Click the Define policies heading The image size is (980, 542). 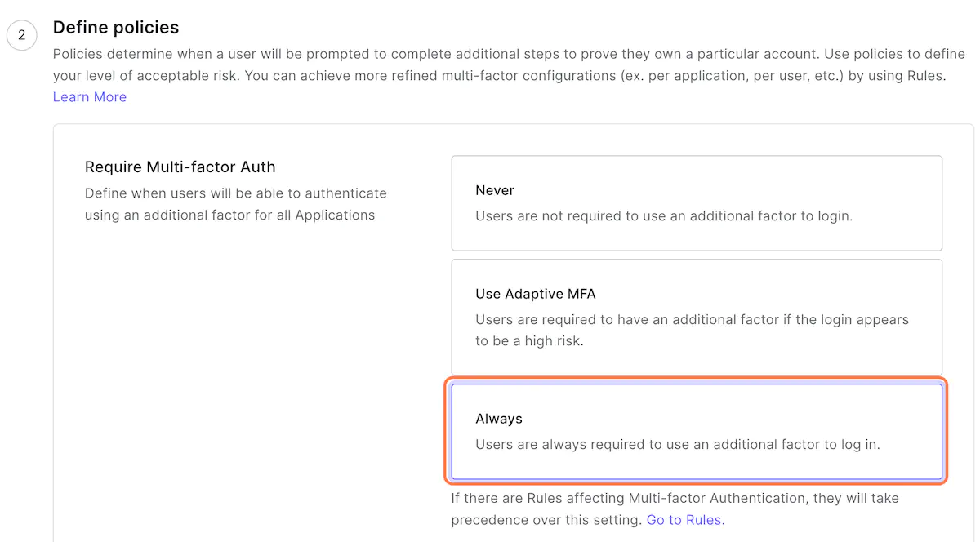pos(116,27)
